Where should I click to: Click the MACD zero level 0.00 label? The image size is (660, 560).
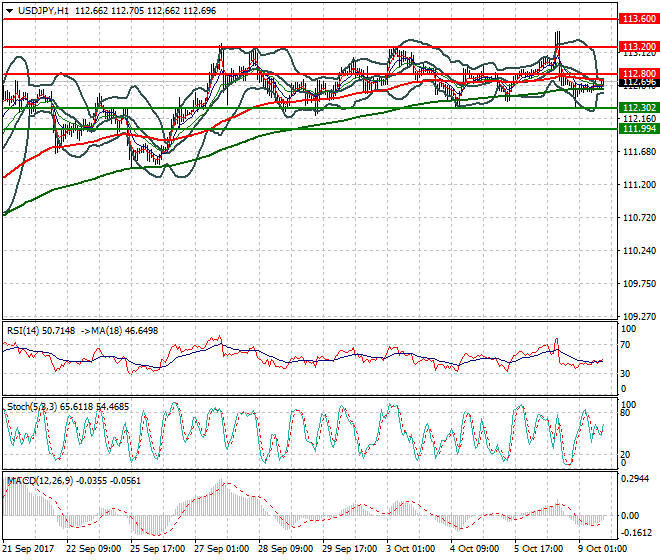pos(630,516)
